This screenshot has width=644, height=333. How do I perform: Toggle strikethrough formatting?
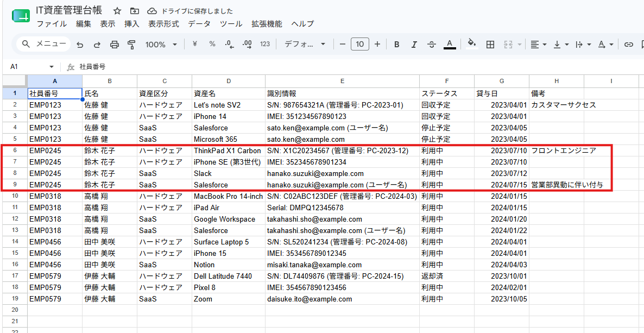click(x=432, y=45)
